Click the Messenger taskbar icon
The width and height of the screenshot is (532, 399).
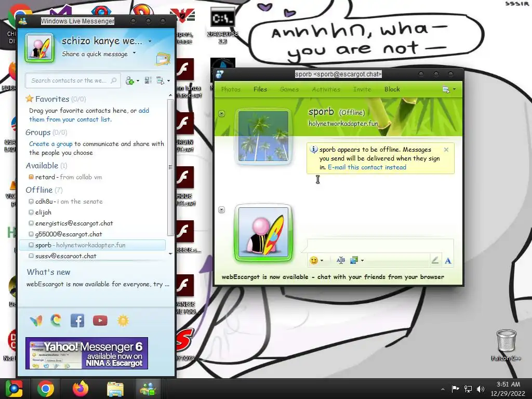coord(148,389)
